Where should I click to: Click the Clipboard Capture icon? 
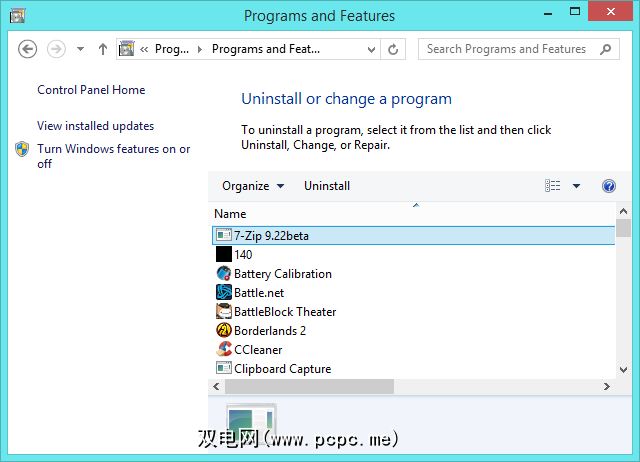pos(224,369)
